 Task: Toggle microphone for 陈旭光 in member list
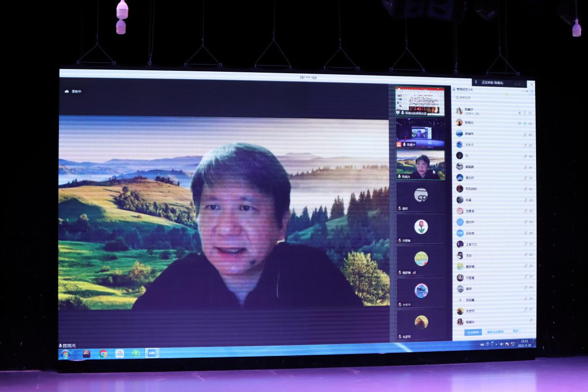[x=525, y=123]
